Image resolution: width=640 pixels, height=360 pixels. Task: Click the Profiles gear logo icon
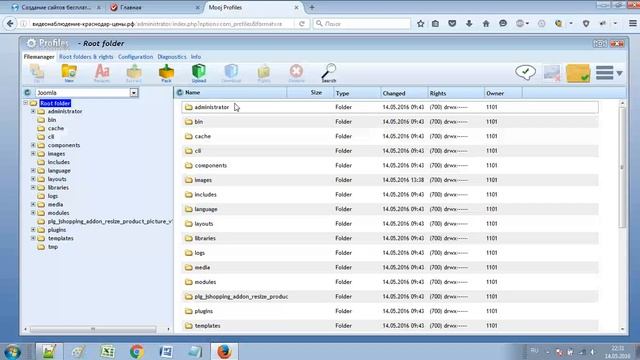click(x=31, y=43)
